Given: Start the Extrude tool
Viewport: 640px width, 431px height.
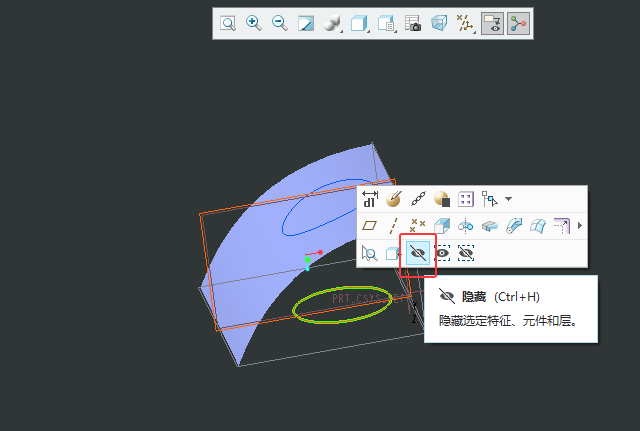Looking at the screenshot, I should coord(442,226).
